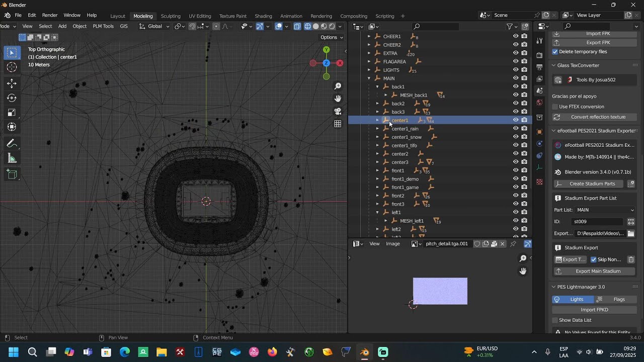Click the viewport pan hand icon

pos(338,99)
